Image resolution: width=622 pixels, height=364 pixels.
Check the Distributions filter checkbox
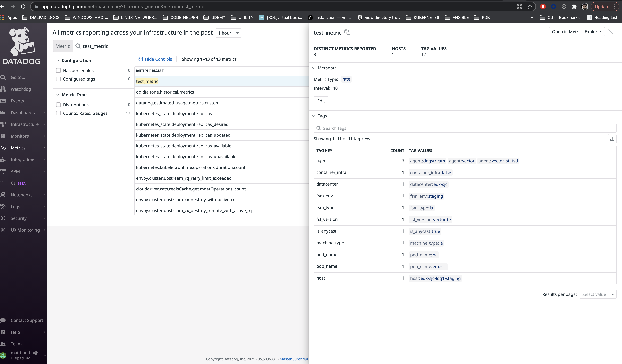tap(58, 105)
